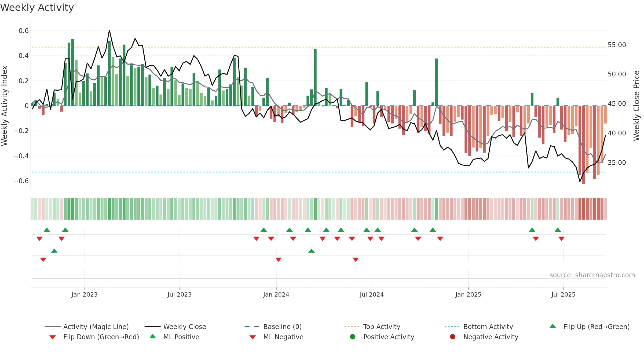Click the Jan 2025 x-axis label
The width and height of the screenshot is (644, 362).
[468, 295]
